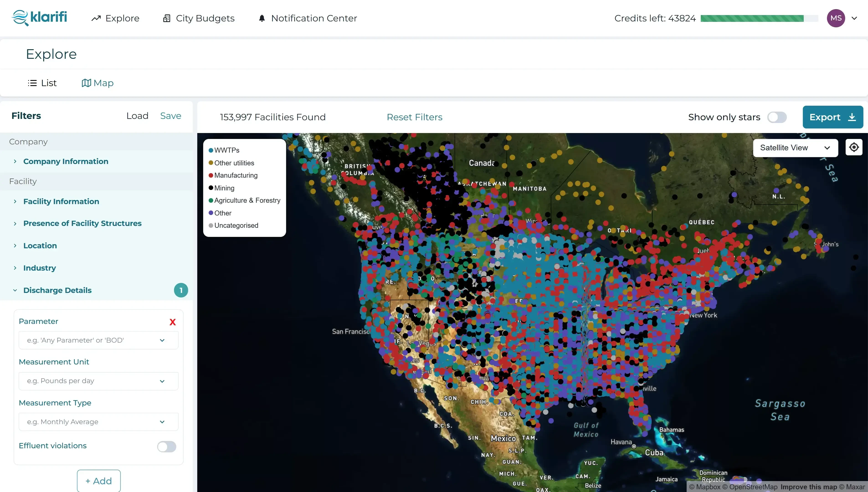Click the City Budgets building icon
Screen dimensions: 868x492
tap(167, 18)
